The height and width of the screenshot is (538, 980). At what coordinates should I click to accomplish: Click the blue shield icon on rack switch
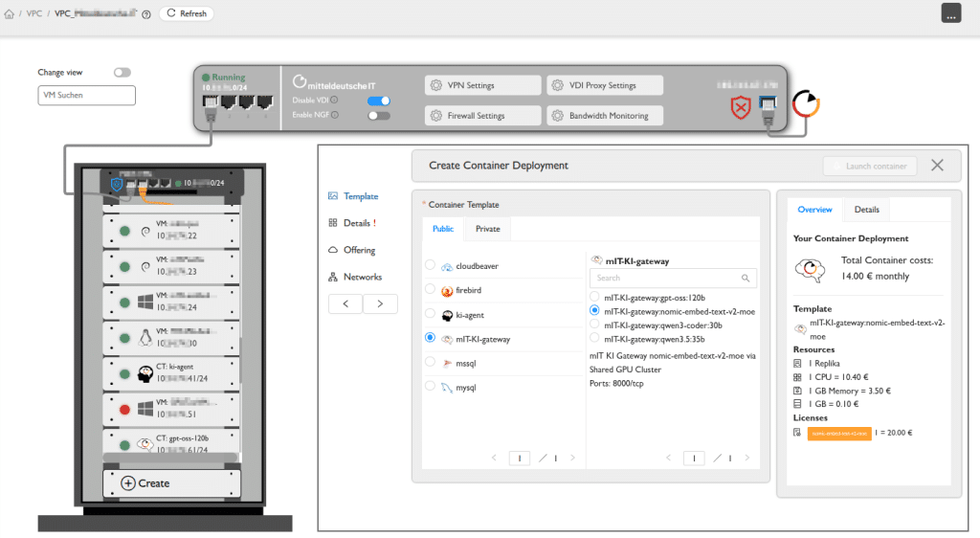click(x=116, y=183)
